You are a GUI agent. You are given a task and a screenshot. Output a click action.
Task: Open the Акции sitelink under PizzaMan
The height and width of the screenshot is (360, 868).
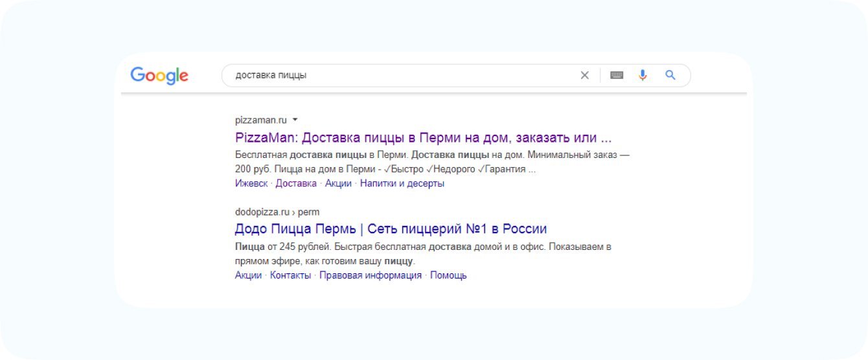click(x=338, y=183)
